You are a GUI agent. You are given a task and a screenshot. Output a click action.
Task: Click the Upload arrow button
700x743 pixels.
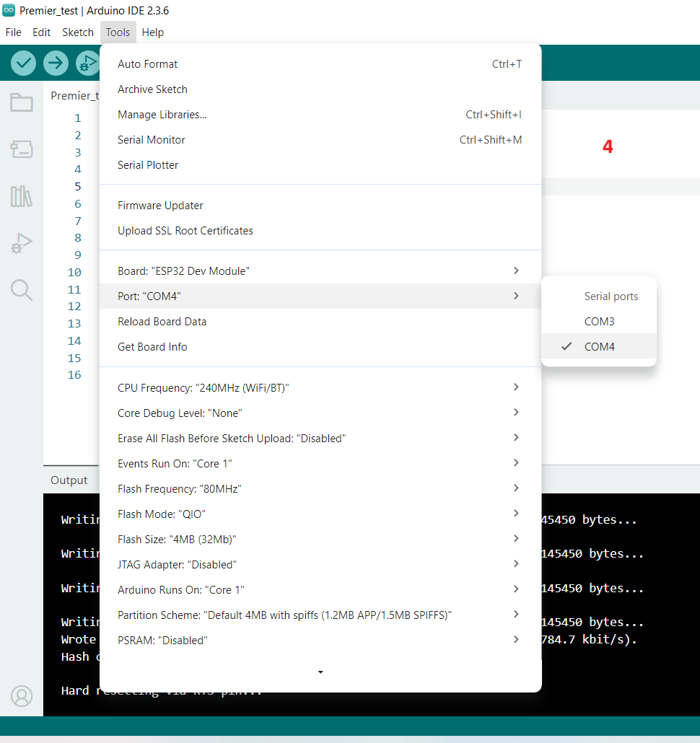56,63
